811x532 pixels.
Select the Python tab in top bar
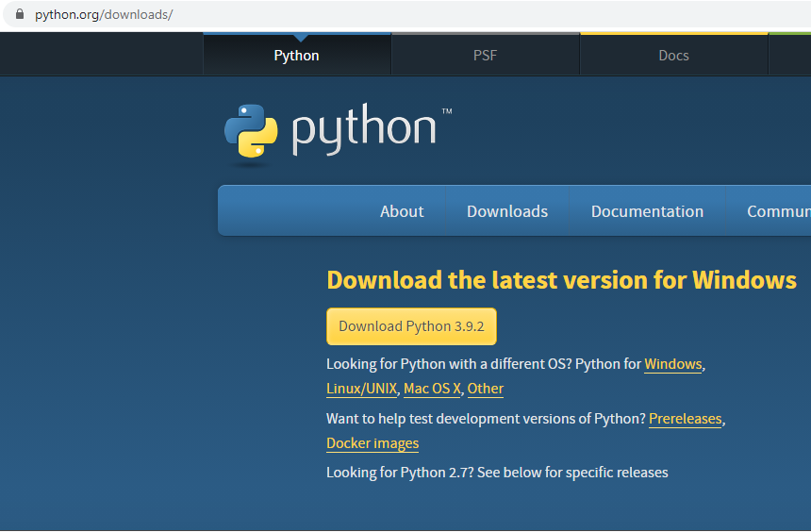tap(296, 56)
